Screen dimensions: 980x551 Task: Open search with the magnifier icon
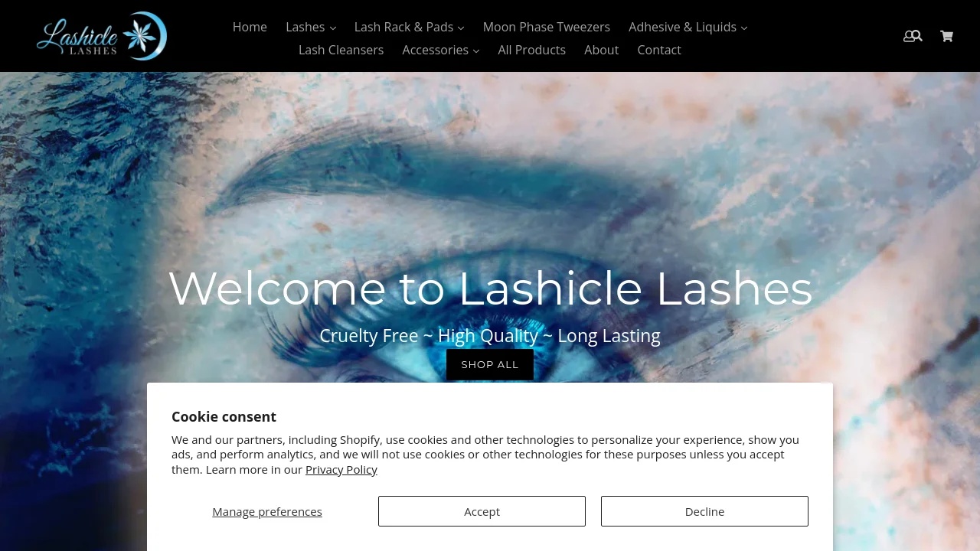pyautogui.click(x=917, y=35)
